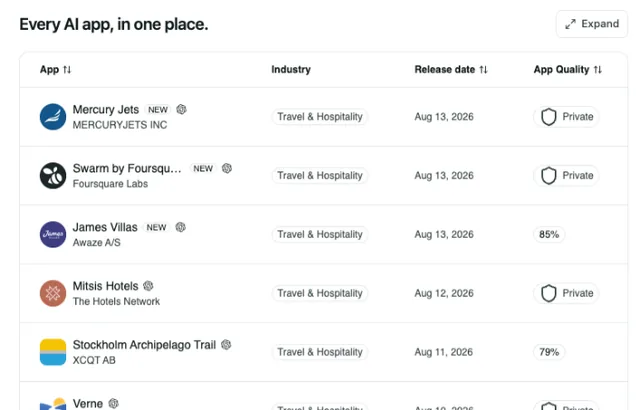Click NEW badge on Swarm by Foursquare

point(203,168)
